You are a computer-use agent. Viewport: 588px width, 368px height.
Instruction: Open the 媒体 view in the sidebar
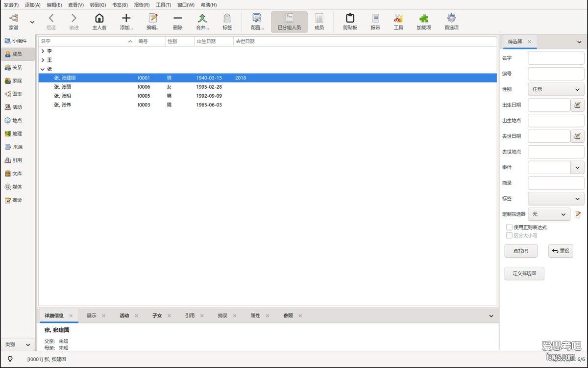[18, 186]
